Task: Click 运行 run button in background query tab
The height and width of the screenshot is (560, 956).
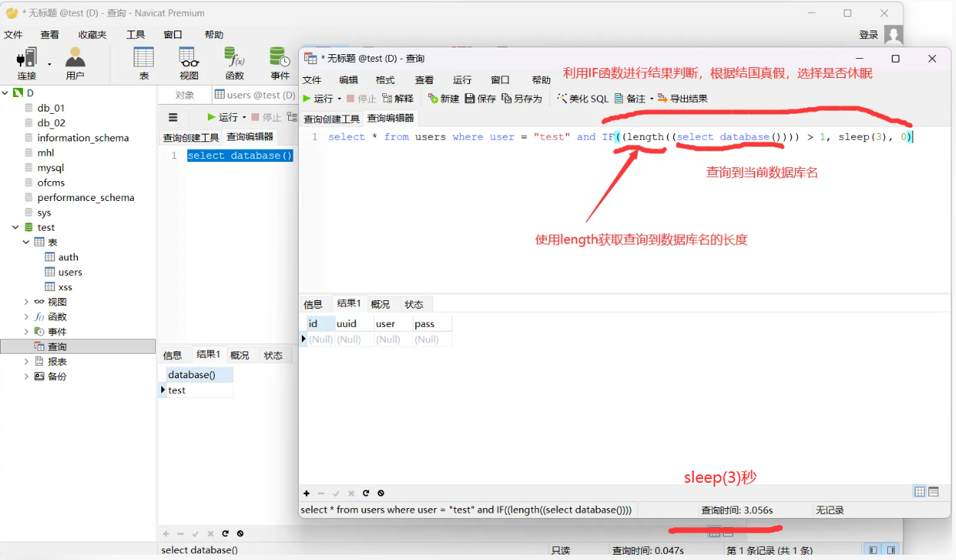Action: click(x=222, y=117)
